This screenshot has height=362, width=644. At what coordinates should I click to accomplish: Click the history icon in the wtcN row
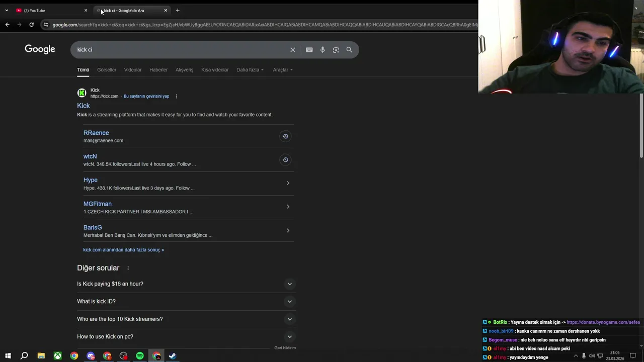click(285, 160)
